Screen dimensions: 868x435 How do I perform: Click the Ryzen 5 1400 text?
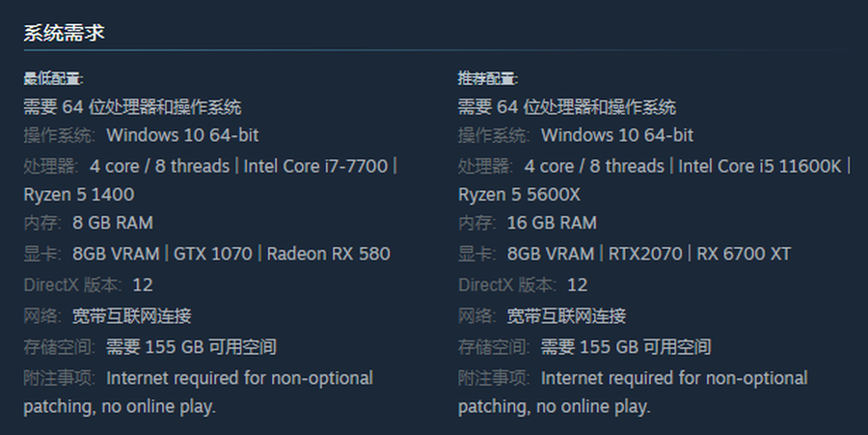79,194
